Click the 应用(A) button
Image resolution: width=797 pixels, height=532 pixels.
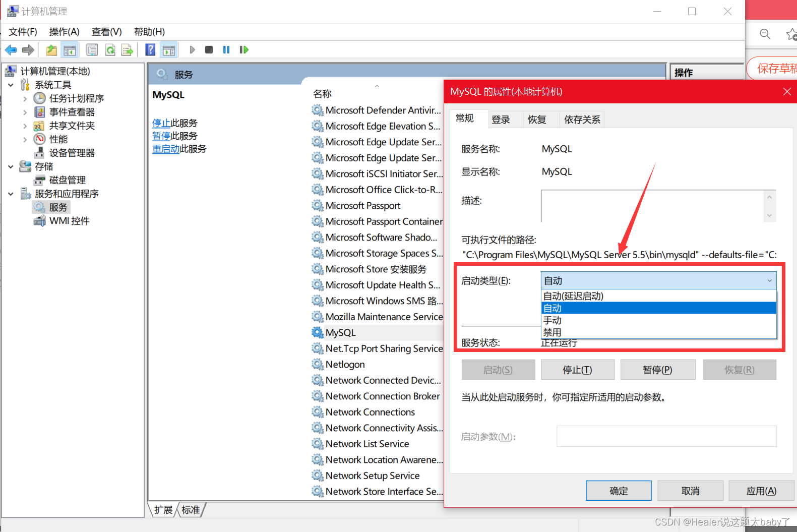761,491
